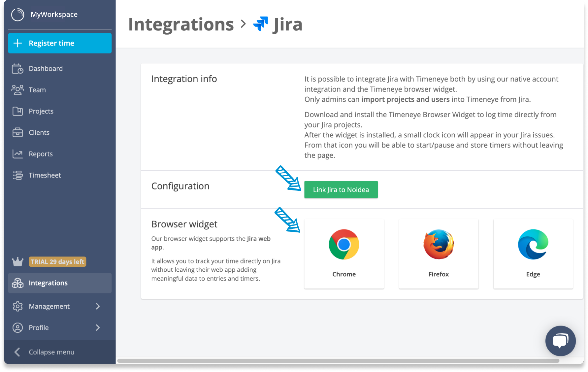Click the Chrome browser logo
This screenshot has width=588, height=372.
tap(344, 245)
